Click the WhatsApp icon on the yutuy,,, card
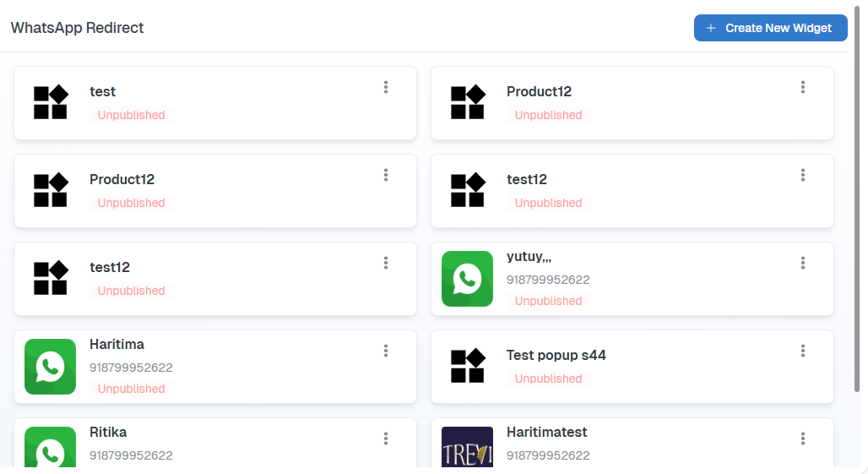868x474 pixels. pos(467,279)
